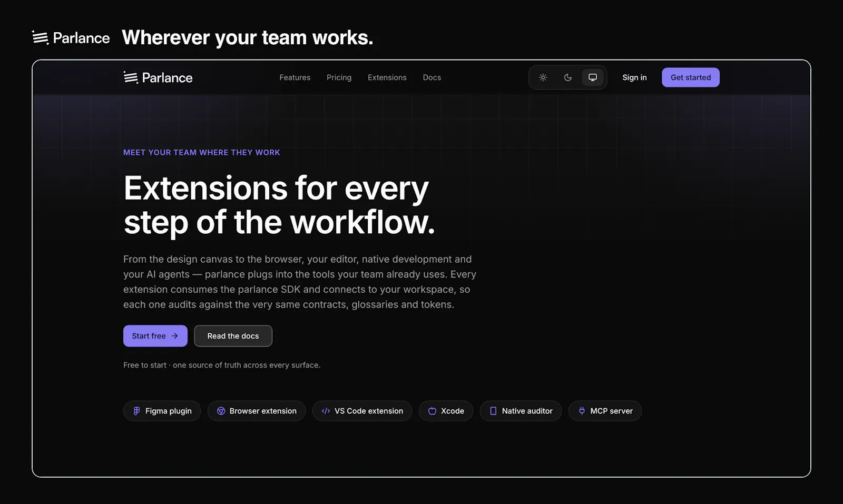
Task: Click the Get started button
Action: (691, 77)
